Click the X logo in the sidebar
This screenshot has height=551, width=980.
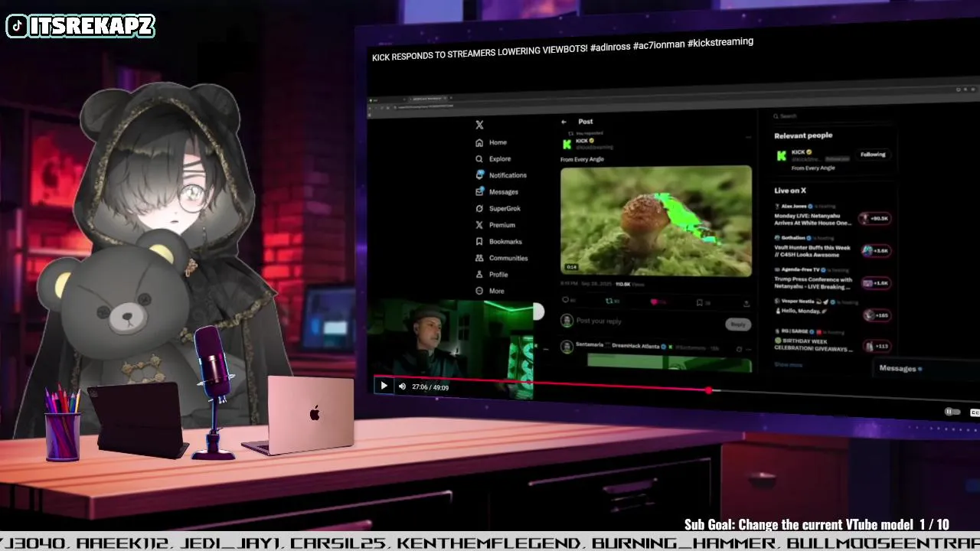pos(479,125)
